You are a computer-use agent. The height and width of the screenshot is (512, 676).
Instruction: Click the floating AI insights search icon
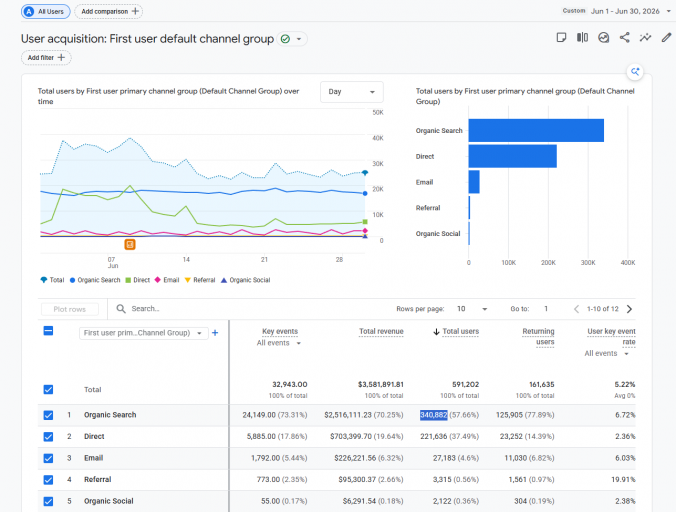pyautogui.click(x=635, y=72)
